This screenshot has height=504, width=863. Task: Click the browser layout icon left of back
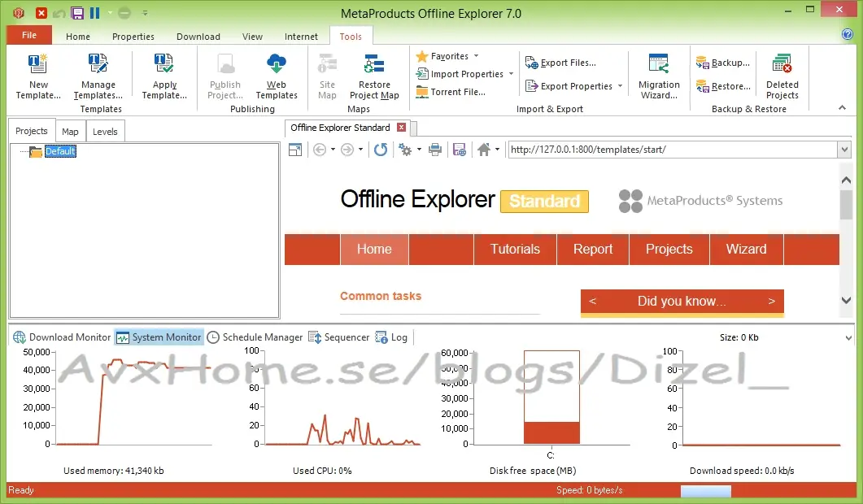(295, 150)
